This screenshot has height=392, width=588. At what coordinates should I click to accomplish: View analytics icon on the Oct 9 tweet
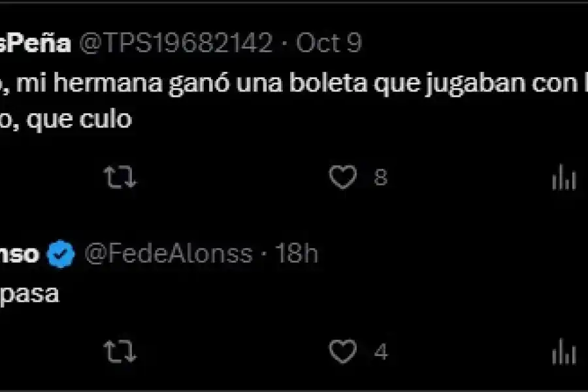(564, 176)
